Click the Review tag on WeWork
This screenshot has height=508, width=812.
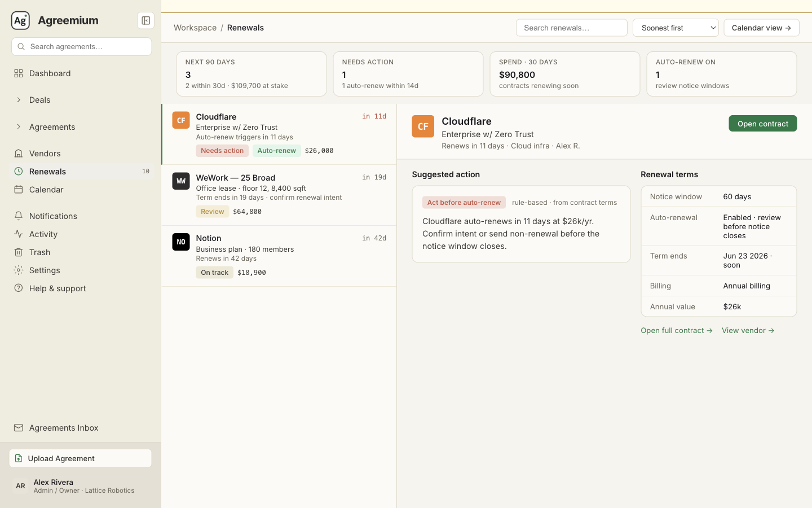213,212
